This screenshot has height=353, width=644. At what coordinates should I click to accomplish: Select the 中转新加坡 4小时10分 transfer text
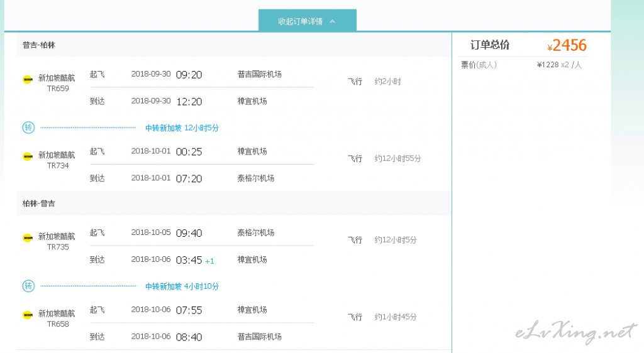[182, 286]
